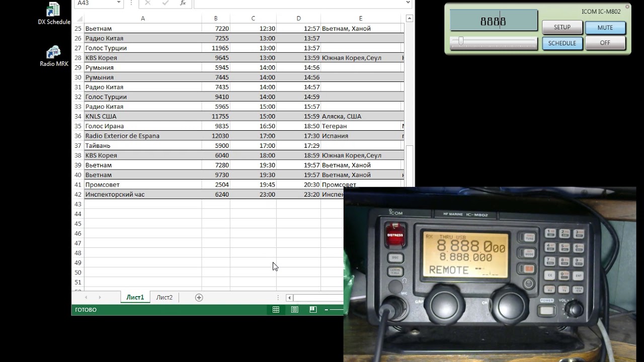Click the 8888 frequency input field

click(494, 21)
